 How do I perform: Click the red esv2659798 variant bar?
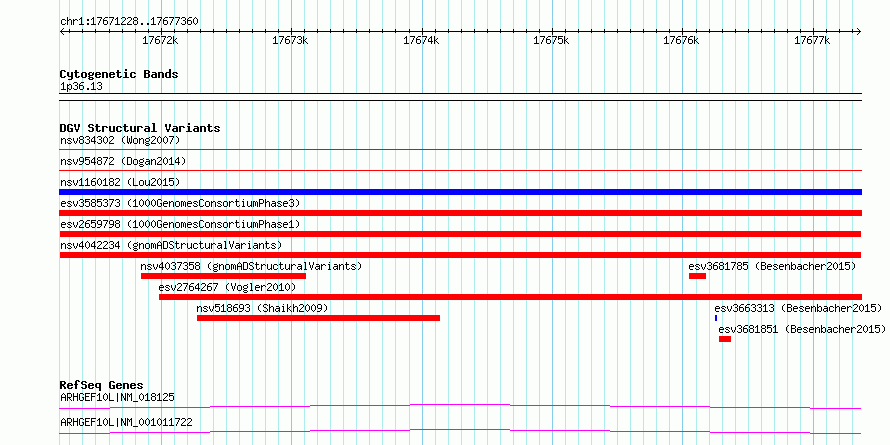[x=460, y=234]
